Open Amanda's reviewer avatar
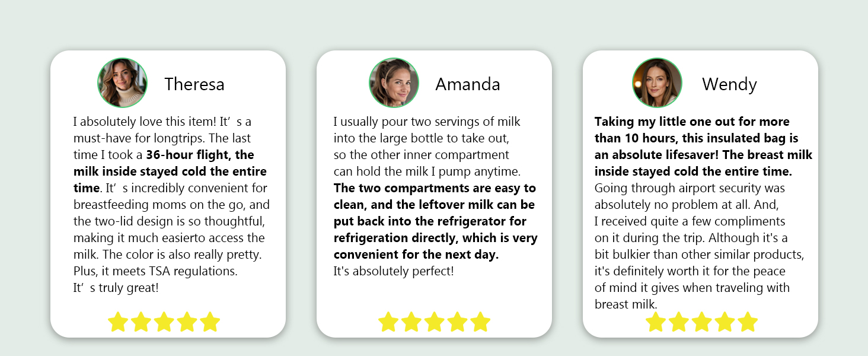The height and width of the screenshot is (356, 868). (394, 82)
